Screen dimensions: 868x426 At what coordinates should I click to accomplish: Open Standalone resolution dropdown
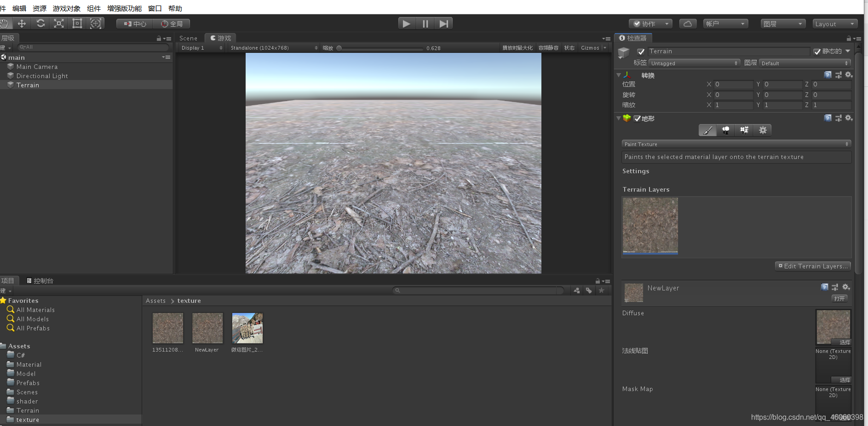point(274,48)
